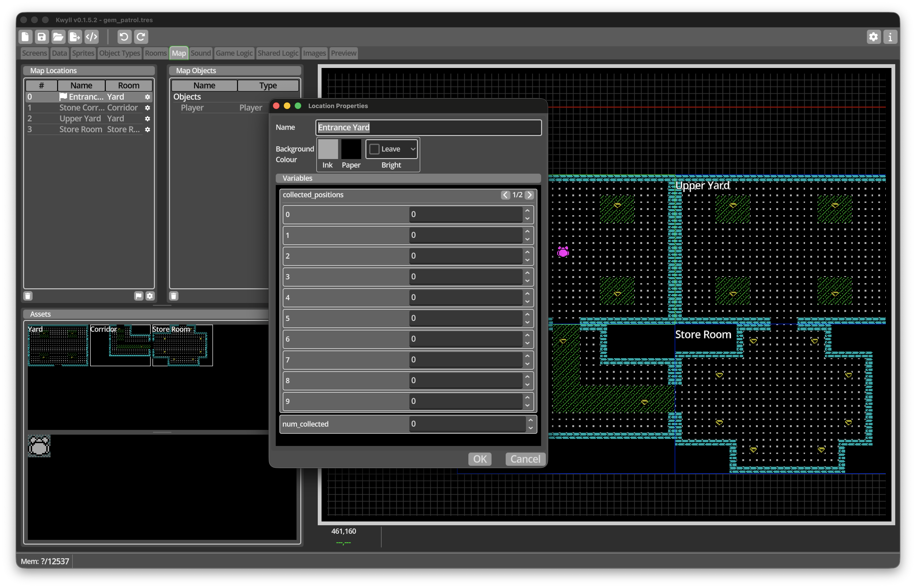The width and height of the screenshot is (916, 588).
Task: Select the Stone Corridor location row
Action: pyautogui.click(x=89, y=108)
